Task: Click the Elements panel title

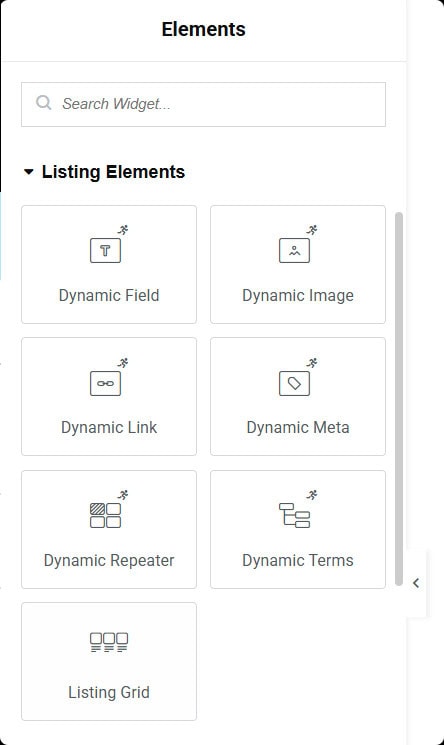Action: pyautogui.click(x=203, y=29)
